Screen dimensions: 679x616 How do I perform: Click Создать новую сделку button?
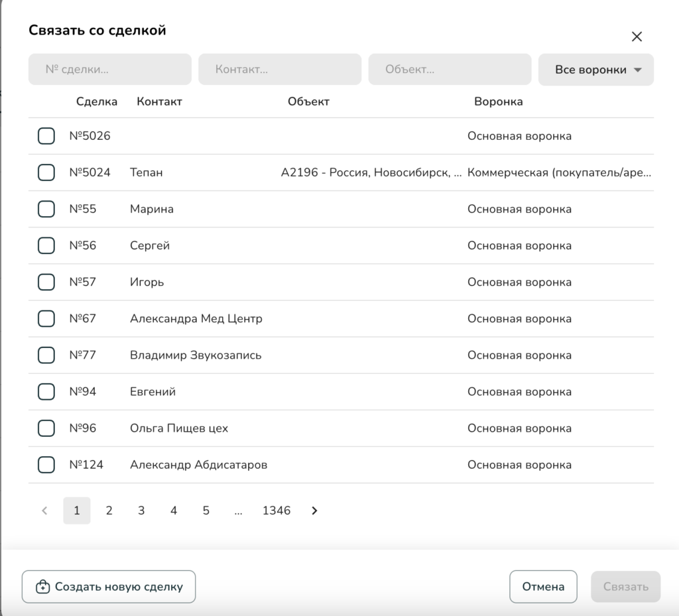tap(109, 587)
